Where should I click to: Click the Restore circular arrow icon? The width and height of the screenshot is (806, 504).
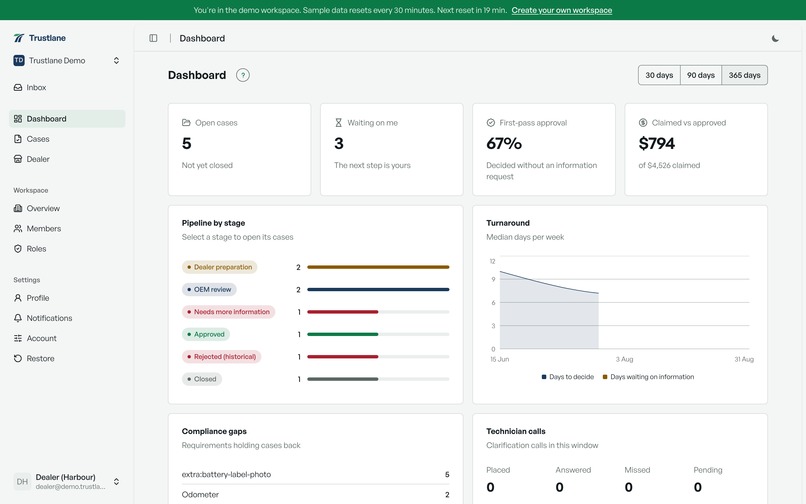[18, 358]
